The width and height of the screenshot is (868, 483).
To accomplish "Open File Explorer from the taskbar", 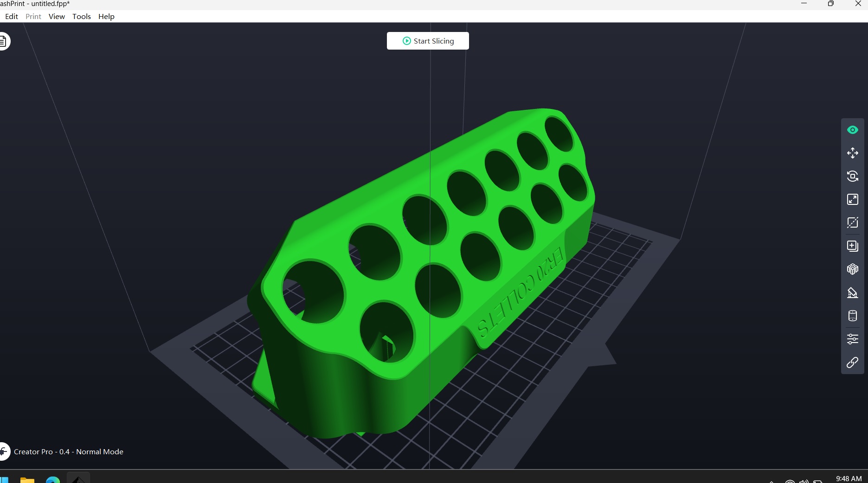I will point(27,479).
